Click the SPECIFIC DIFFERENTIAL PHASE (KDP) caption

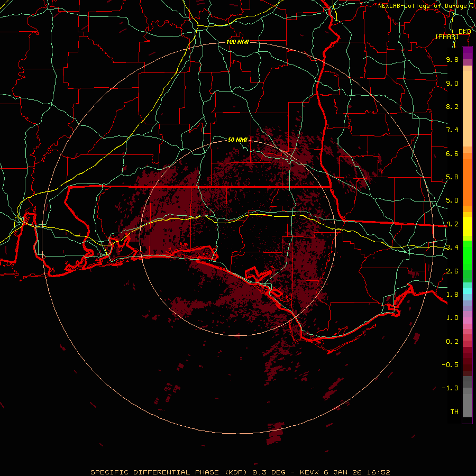pyautogui.click(x=169, y=472)
